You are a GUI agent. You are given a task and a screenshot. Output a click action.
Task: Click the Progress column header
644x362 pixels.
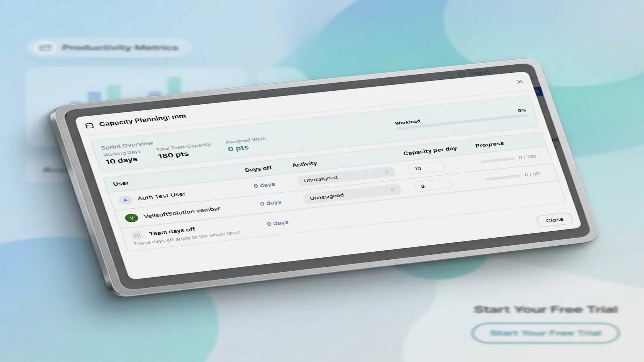[489, 144]
